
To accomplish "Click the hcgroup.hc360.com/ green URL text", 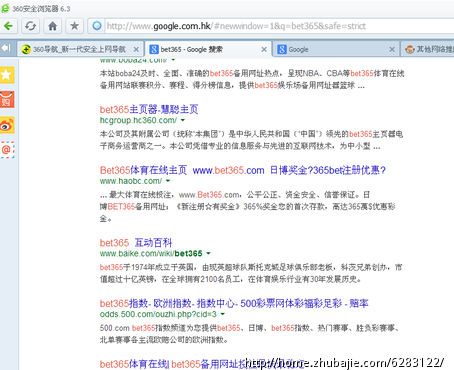I will (138, 120).
